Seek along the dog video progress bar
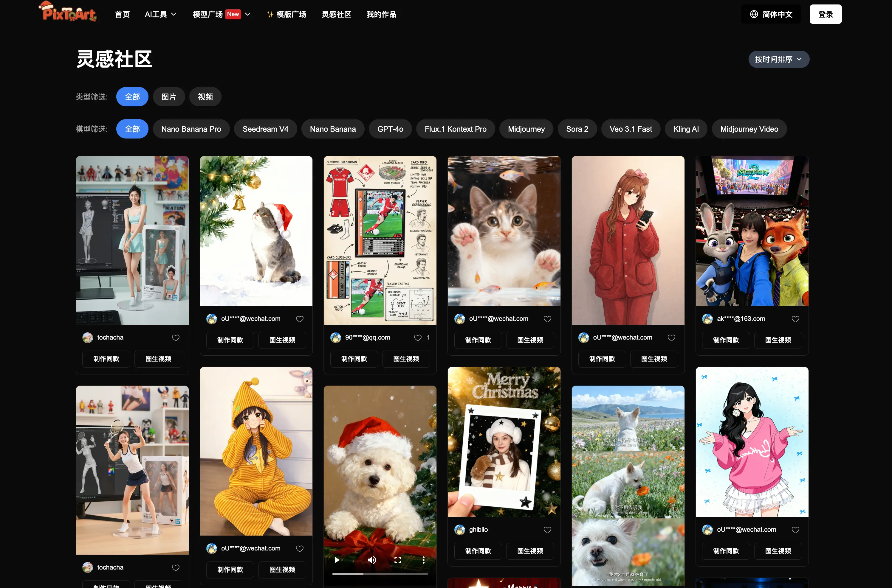This screenshot has height=588, width=892. click(380, 574)
